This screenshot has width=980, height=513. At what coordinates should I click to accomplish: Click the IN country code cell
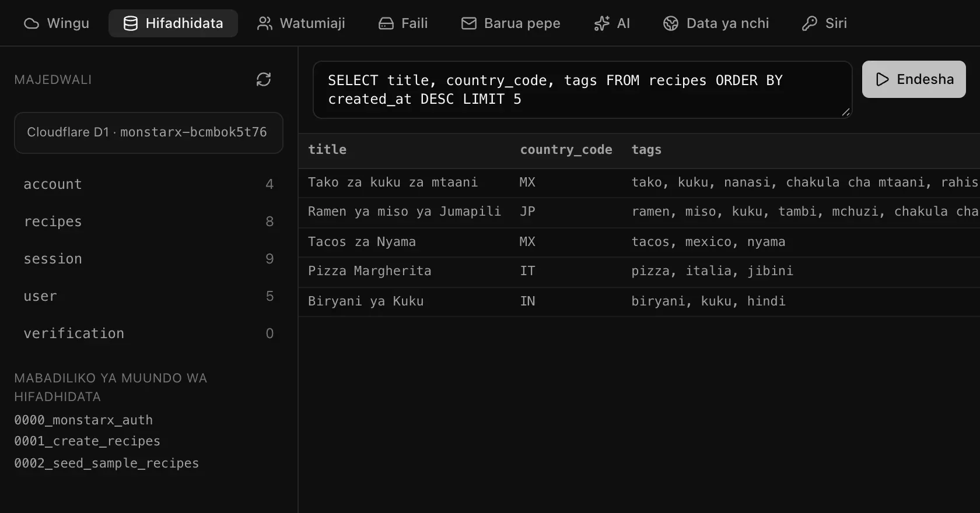coord(527,301)
